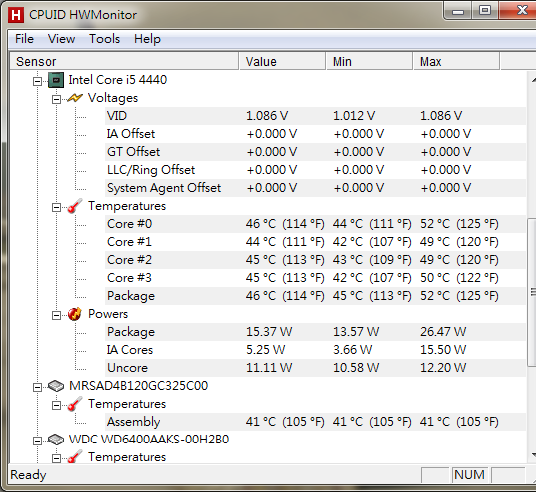Open the File menu
This screenshot has height=492, width=536.
[24, 39]
